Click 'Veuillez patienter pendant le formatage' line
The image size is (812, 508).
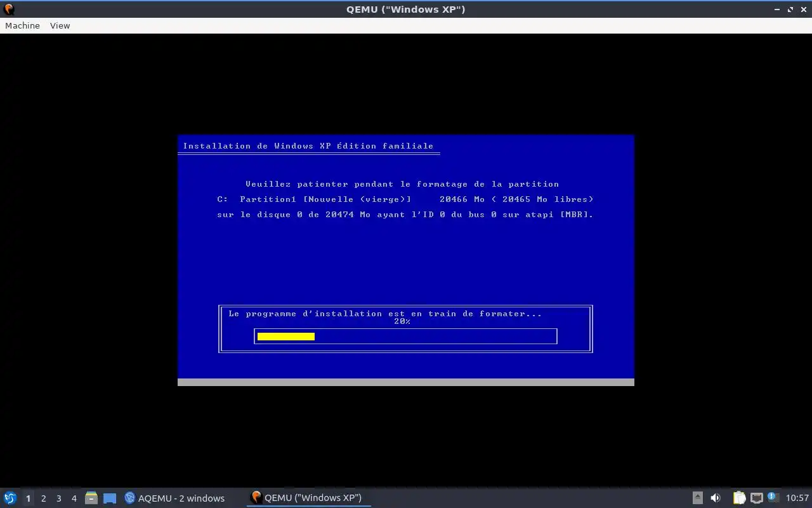(402, 184)
